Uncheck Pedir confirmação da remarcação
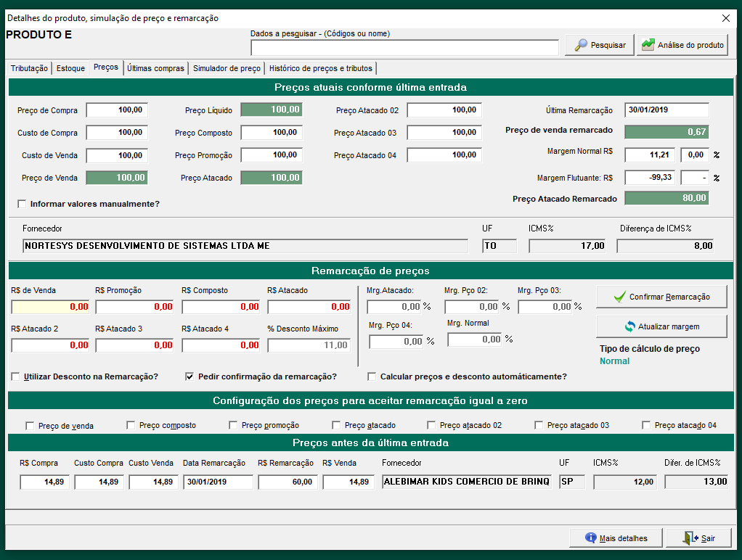 [x=190, y=377]
